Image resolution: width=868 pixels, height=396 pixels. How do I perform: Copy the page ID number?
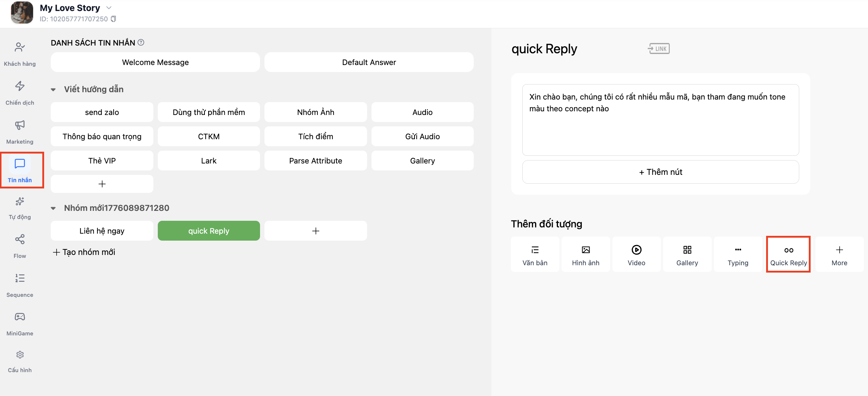pyautogui.click(x=114, y=19)
